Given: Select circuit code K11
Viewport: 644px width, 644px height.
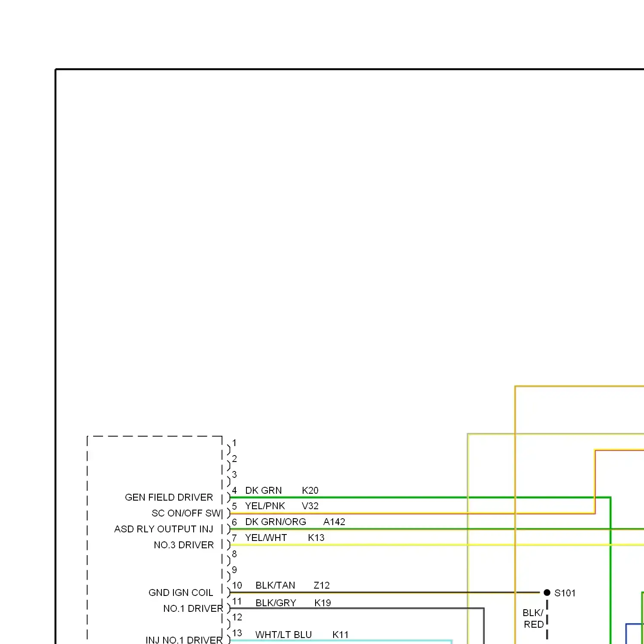Looking at the screenshot, I should tap(340, 635).
